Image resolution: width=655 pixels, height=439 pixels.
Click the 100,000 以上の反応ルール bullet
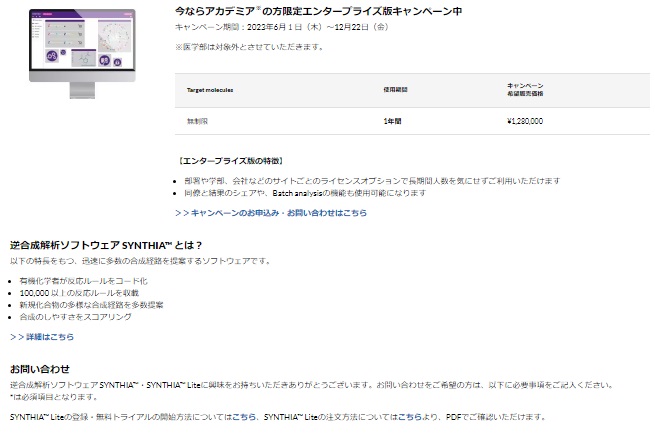point(79,293)
